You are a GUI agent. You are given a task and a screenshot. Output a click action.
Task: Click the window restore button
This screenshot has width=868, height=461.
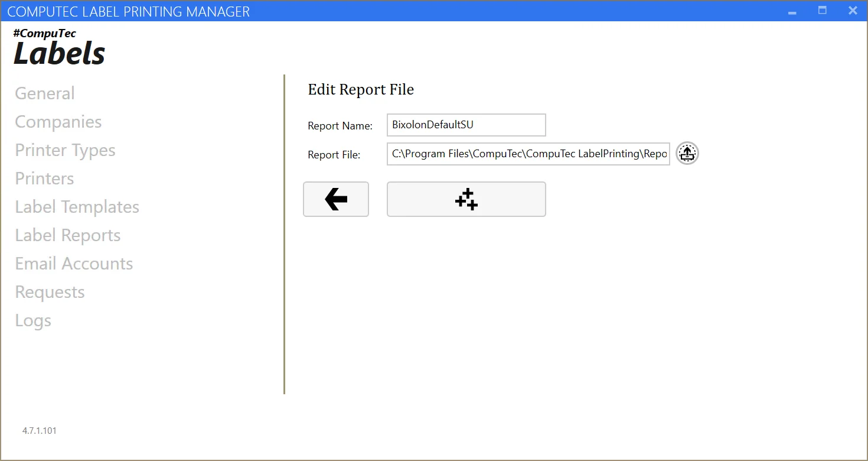(x=823, y=10)
